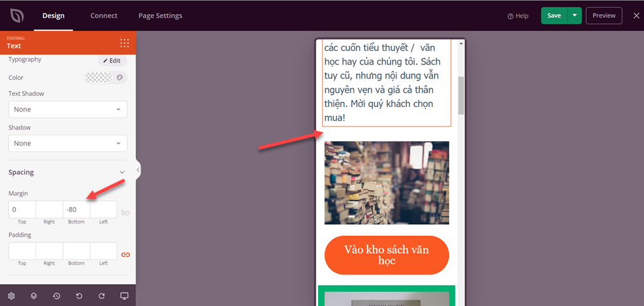
Task: Click the SeedProd leaf logo
Action: tap(15, 15)
